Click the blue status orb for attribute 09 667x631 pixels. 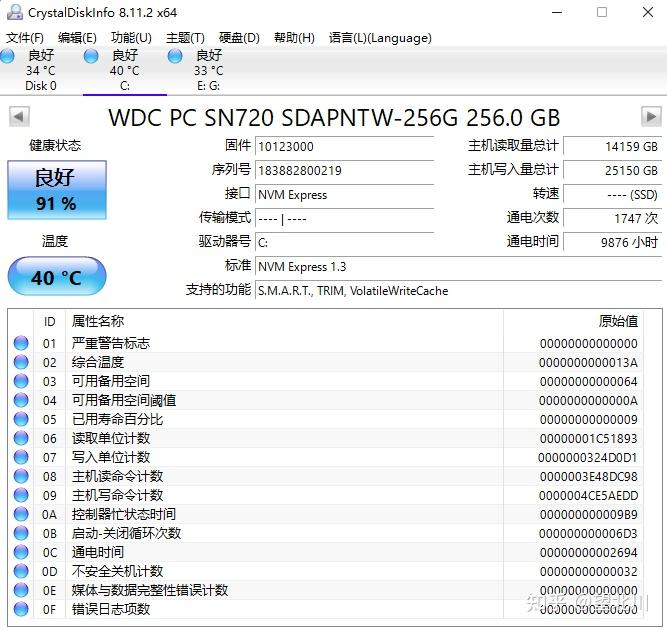tap(21, 495)
